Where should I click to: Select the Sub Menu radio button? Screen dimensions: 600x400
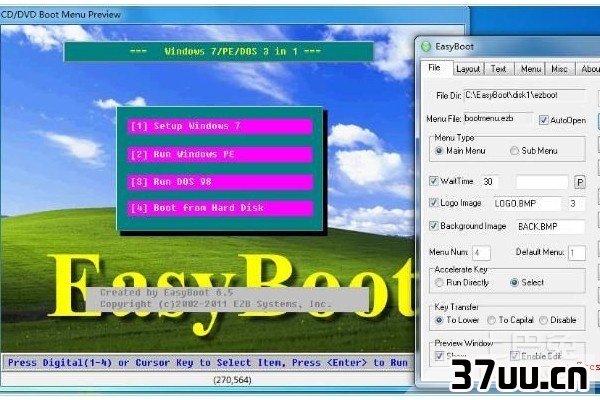[x=514, y=151]
